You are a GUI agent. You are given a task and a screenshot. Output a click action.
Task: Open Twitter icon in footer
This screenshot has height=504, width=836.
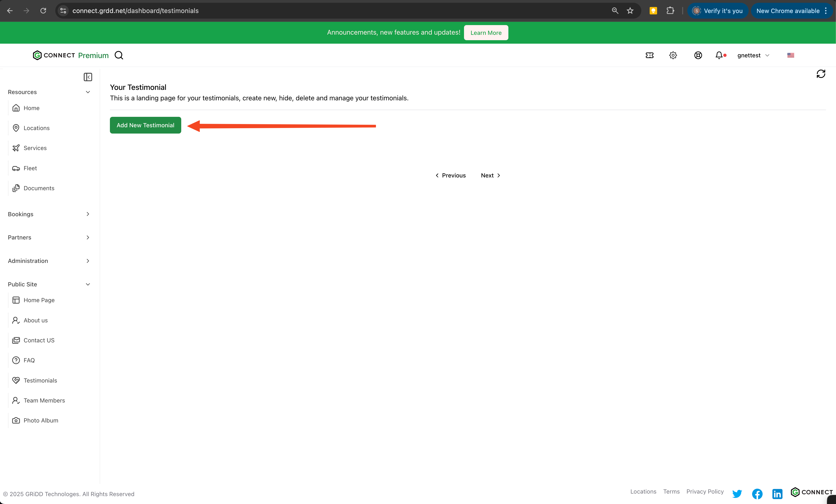(x=737, y=494)
